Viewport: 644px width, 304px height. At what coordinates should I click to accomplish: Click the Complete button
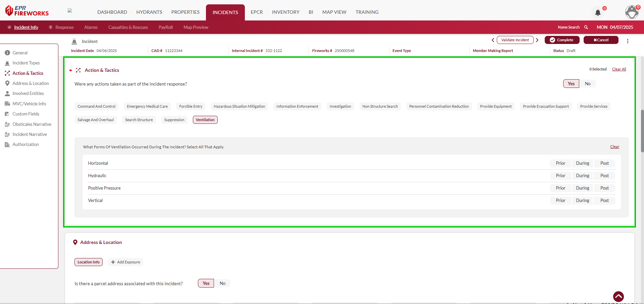point(562,40)
